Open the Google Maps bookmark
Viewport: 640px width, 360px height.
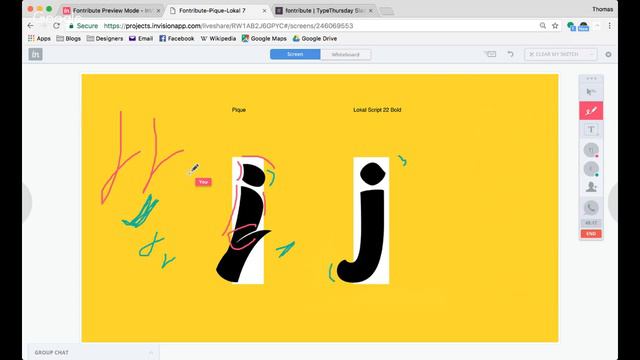tap(264, 38)
